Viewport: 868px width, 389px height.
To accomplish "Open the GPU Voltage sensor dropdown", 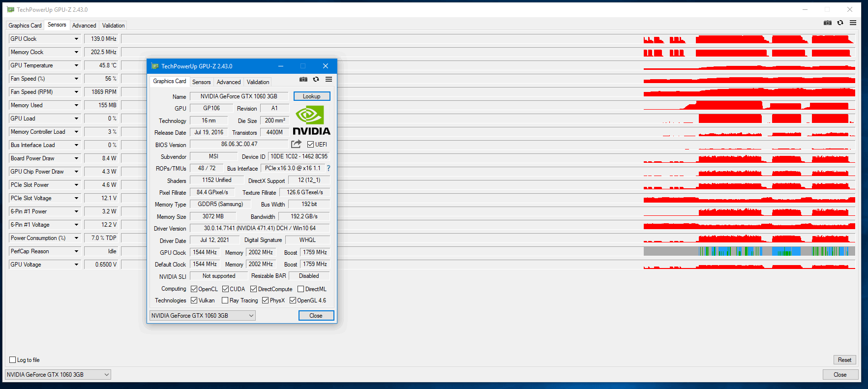I will pos(76,265).
